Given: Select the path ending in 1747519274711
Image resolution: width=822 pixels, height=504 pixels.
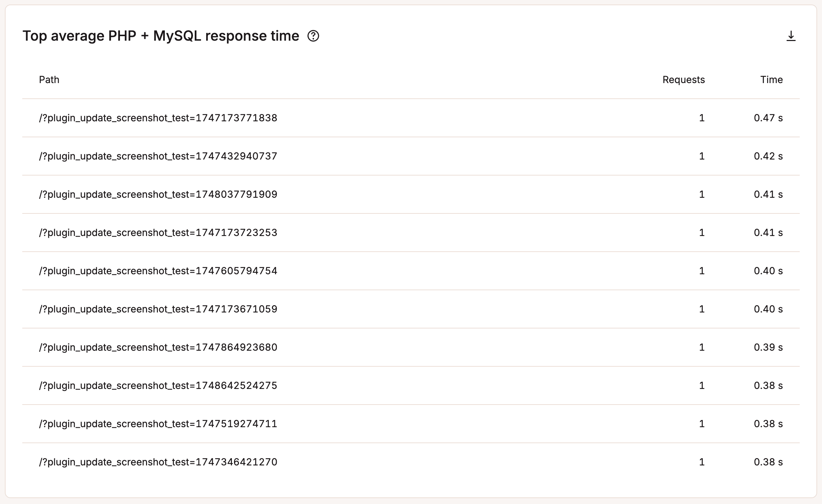Looking at the screenshot, I should [x=158, y=424].
